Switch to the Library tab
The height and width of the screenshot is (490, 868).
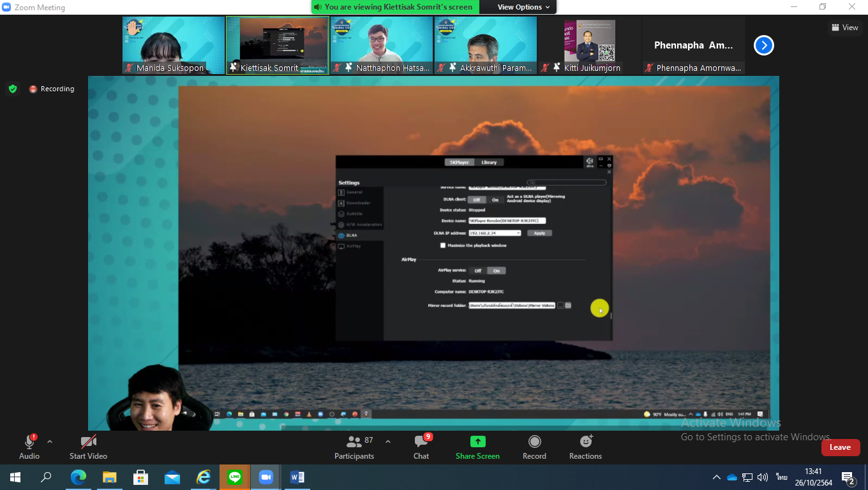point(489,162)
